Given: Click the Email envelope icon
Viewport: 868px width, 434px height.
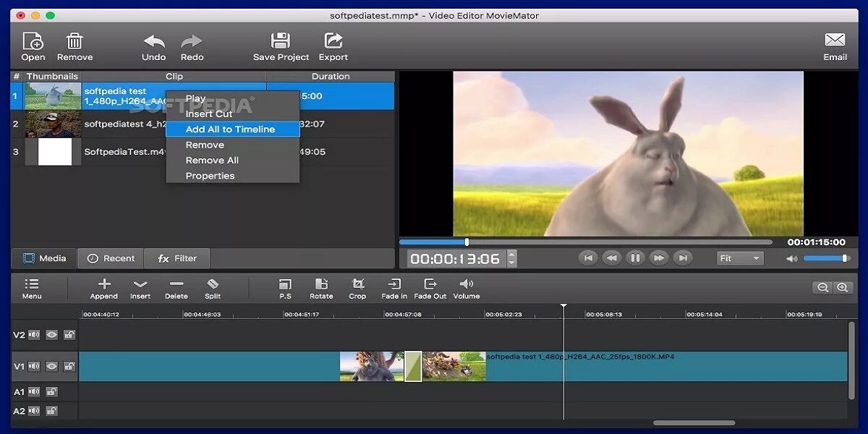Looking at the screenshot, I should click(x=835, y=41).
